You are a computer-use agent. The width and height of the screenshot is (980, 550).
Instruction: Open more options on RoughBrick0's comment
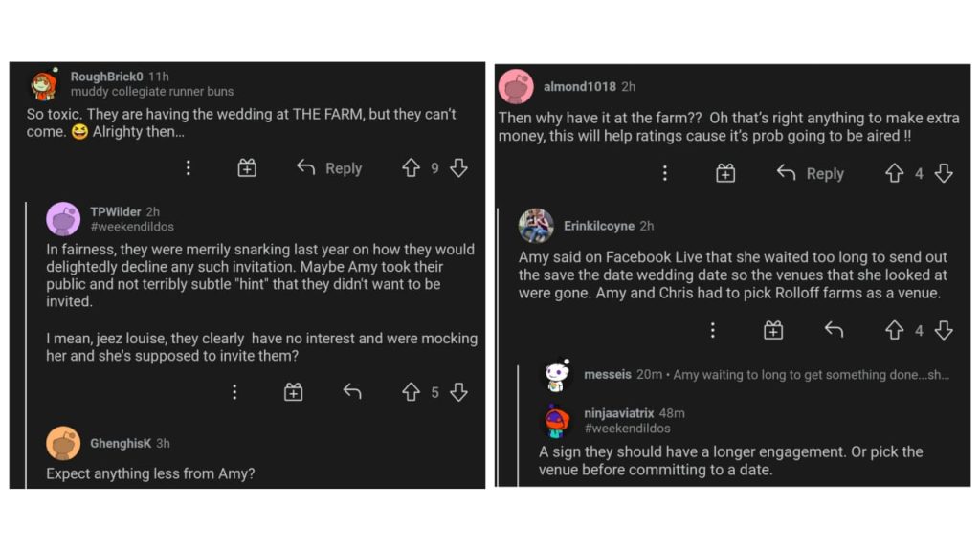pyautogui.click(x=189, y=168)
